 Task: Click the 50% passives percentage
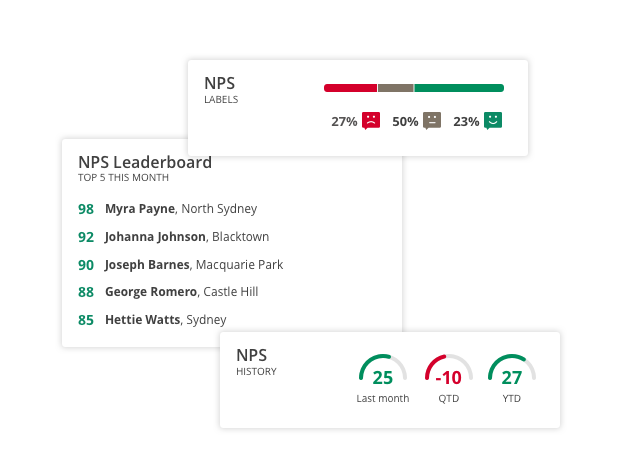(x=405, y=121)
